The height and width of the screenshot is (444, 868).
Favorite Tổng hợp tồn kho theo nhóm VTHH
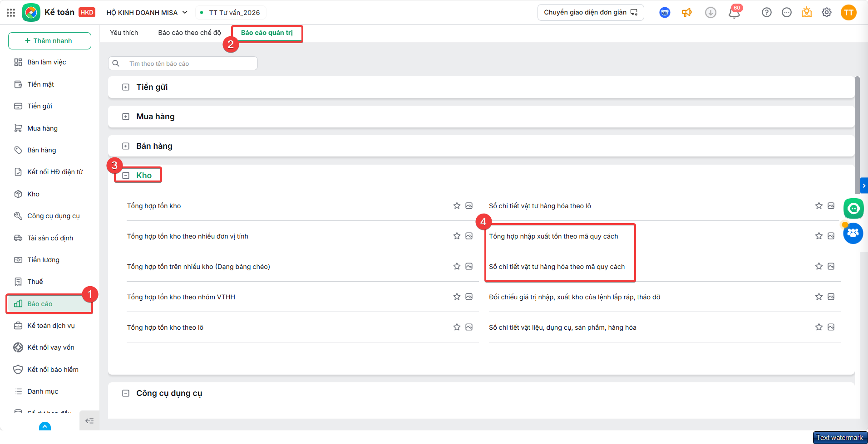pos(457,297)
